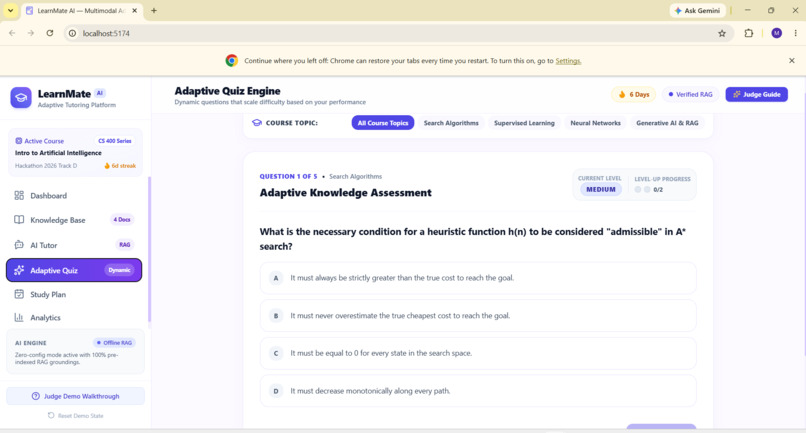Screen dimensions: 806x433
Task: Click the Verified RAG status pill
Action: point(690,95)
